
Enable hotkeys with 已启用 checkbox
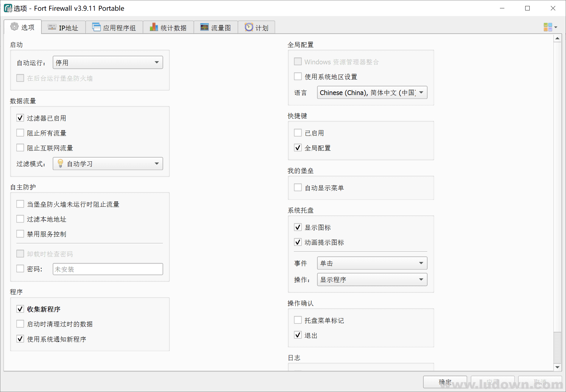[298, 133]
